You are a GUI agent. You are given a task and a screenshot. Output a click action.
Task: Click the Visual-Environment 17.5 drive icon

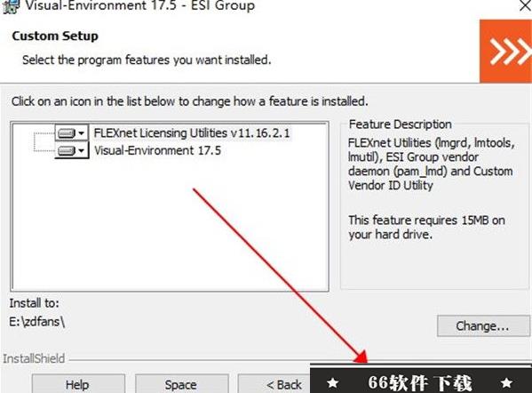66,150
